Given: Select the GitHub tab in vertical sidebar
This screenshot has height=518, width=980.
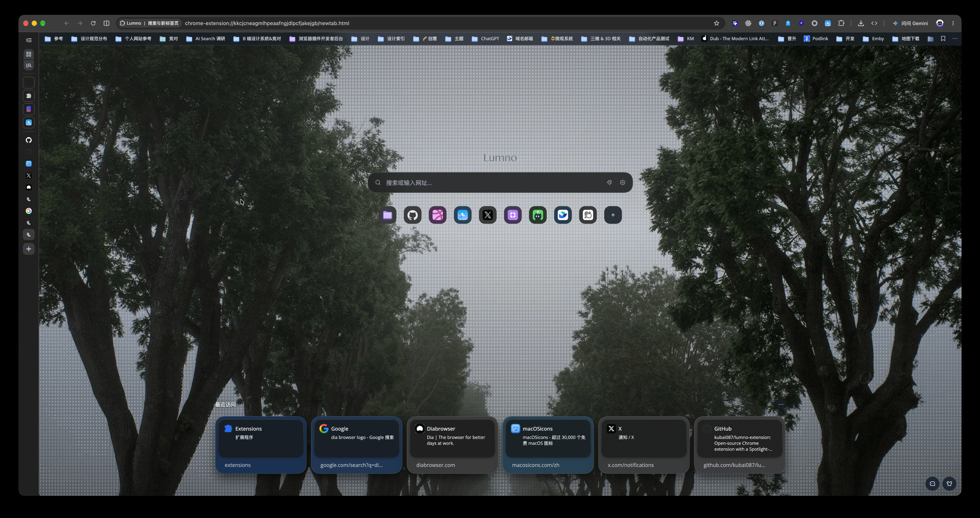Looking at the screenshot, I should tap(28, 140).
